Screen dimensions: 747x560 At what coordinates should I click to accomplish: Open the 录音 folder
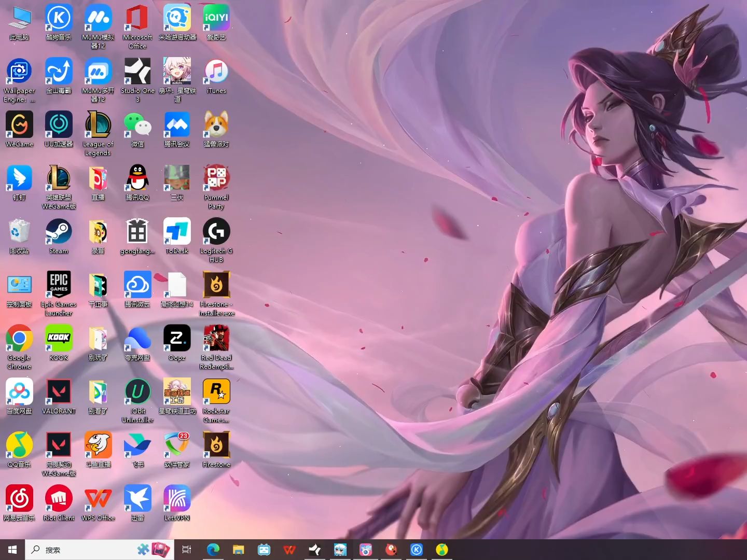click(x=98, y=236)
